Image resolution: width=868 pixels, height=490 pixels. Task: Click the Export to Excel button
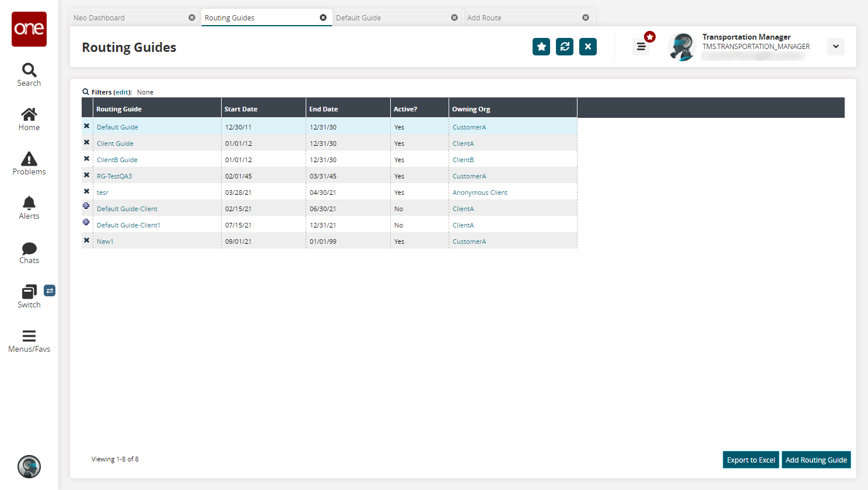tap(751, 460)
